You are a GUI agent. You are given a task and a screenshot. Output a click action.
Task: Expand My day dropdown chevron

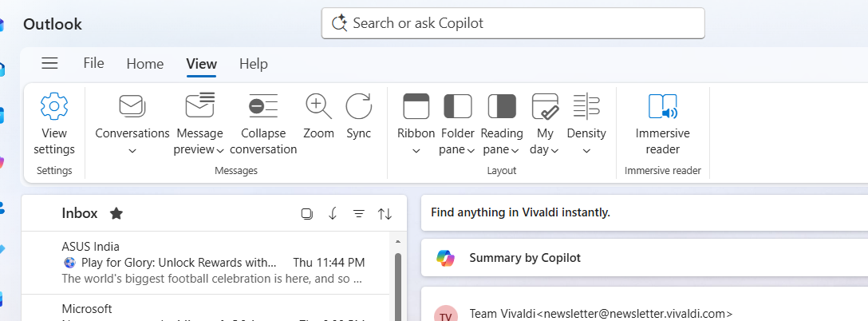tap(554, 151)
